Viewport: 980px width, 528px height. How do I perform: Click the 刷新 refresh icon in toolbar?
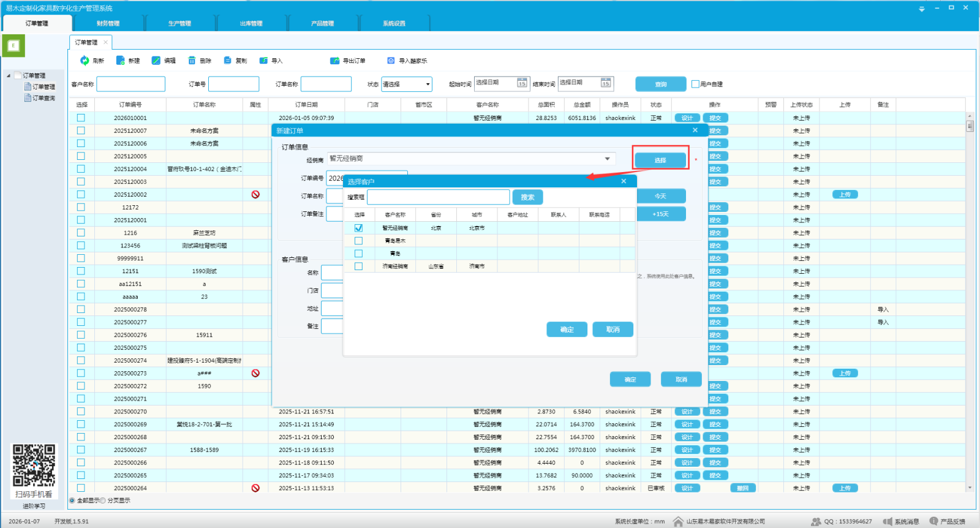pyautogui.click(x=85, y=61)
